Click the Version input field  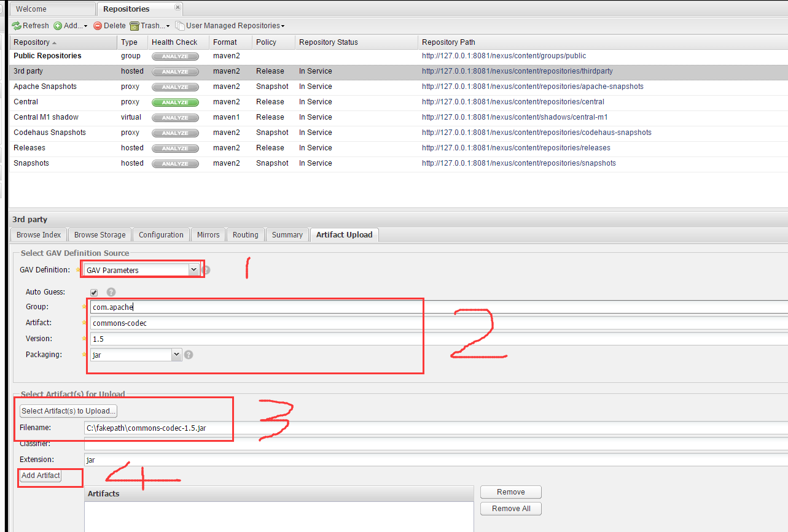coord(439,339)
